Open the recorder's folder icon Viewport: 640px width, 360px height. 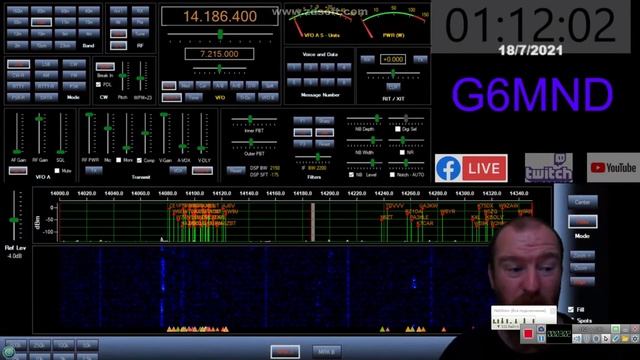625,339
